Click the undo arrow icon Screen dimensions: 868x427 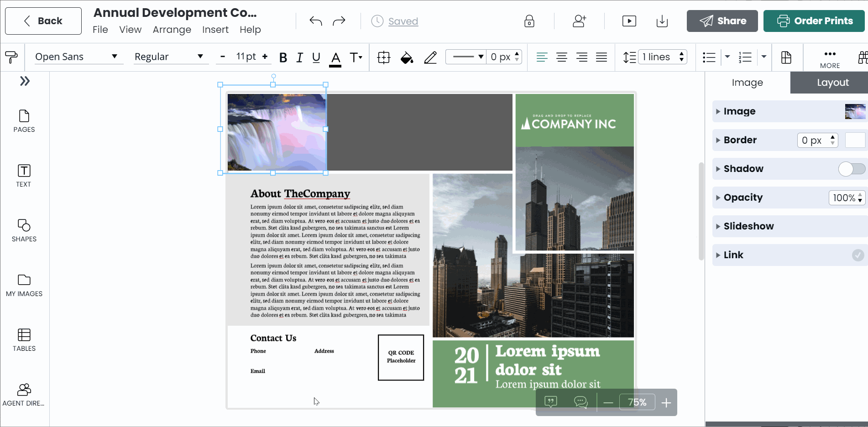(x=315, y=21)
